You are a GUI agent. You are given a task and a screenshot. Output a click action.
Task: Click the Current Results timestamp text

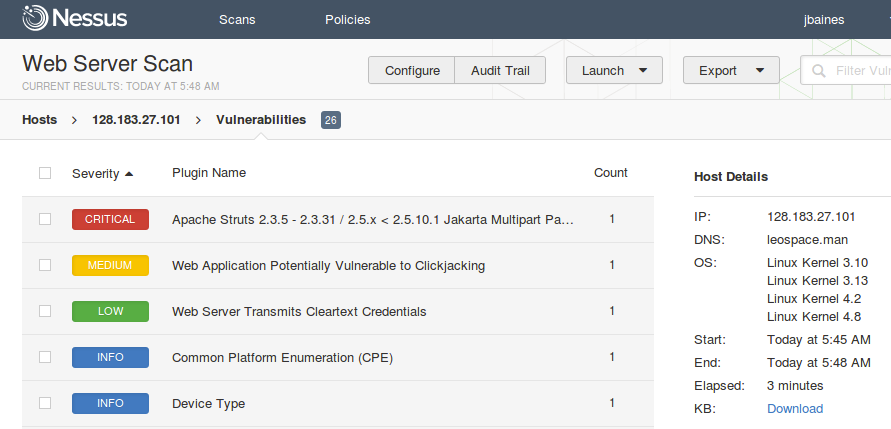pyautogui.click(x=120, y=86)
